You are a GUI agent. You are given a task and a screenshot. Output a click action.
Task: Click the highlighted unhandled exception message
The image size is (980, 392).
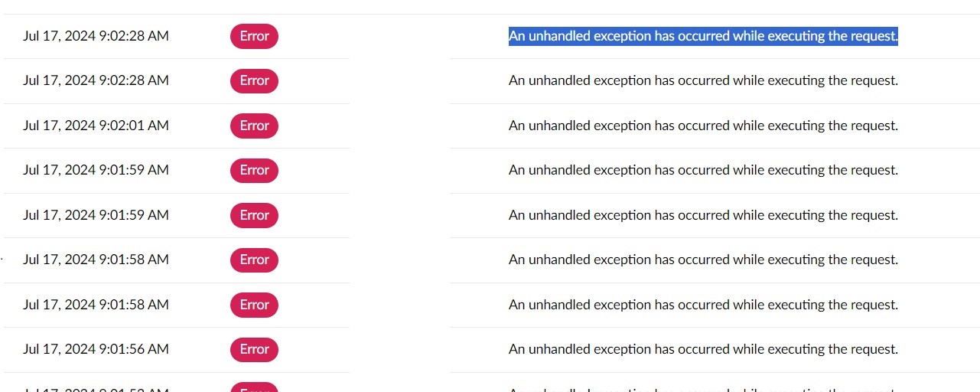point(702,36)
